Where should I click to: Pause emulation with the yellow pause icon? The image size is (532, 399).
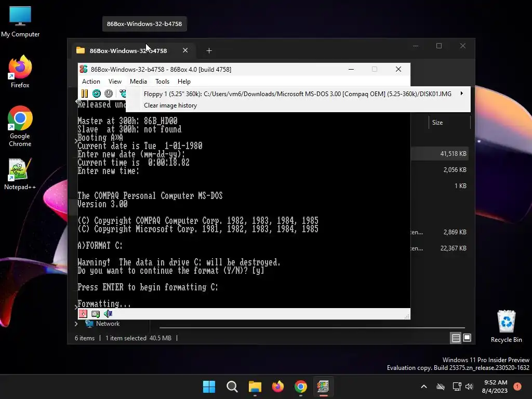tap(85, 94)
